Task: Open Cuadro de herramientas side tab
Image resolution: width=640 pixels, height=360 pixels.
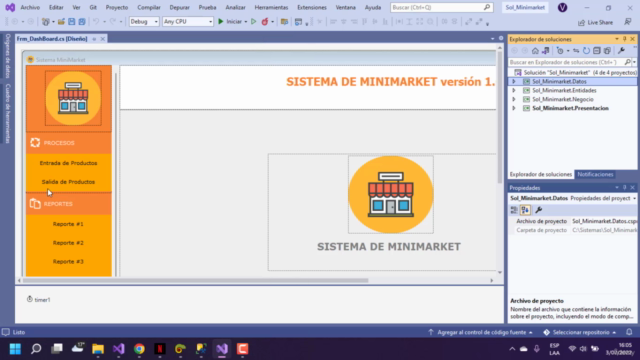Action: click(x=7, y=113)
